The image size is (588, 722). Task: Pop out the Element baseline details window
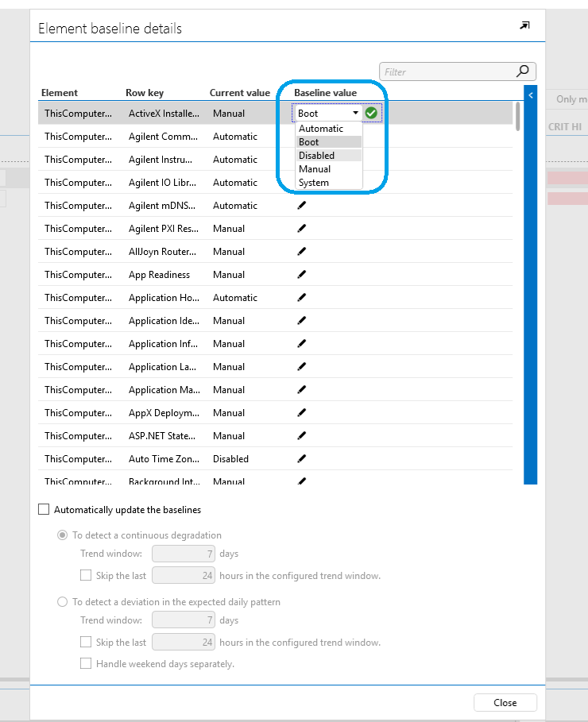[524, 26]
